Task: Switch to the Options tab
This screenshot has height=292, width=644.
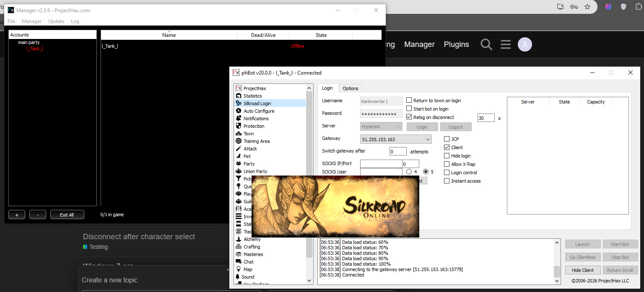Action: [x=350, y=88]
